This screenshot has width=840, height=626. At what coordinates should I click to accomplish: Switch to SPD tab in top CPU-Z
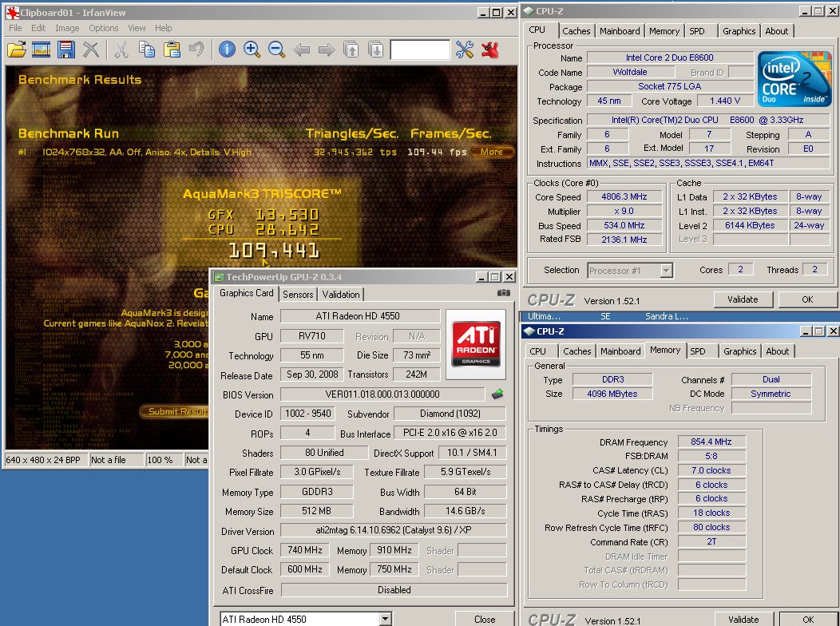697,31
